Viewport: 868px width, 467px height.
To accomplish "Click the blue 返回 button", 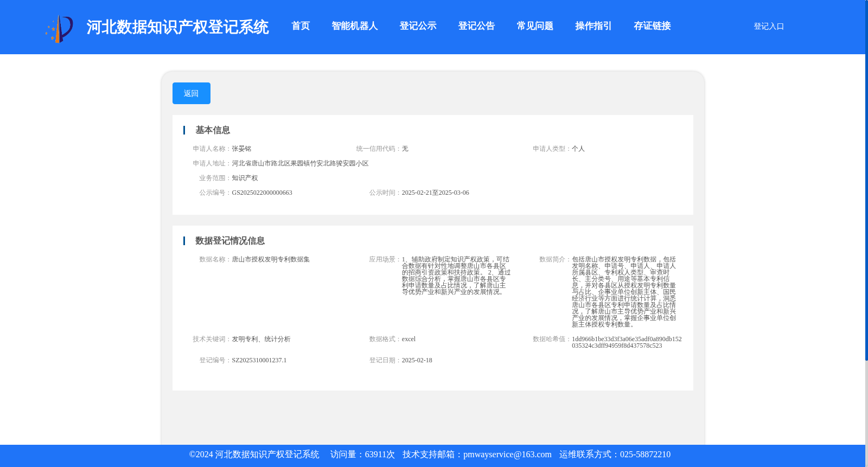I will (x=192, y=93).
